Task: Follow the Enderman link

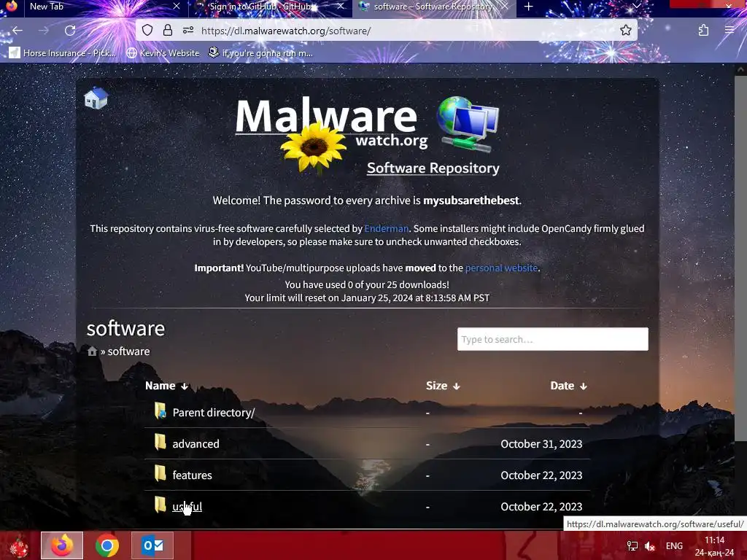Action: point(386,228)
